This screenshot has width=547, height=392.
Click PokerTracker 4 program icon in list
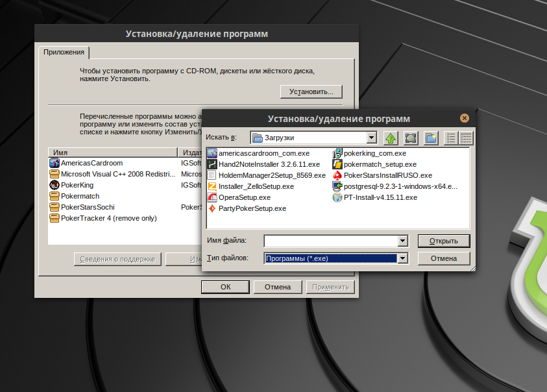(55, 218)
